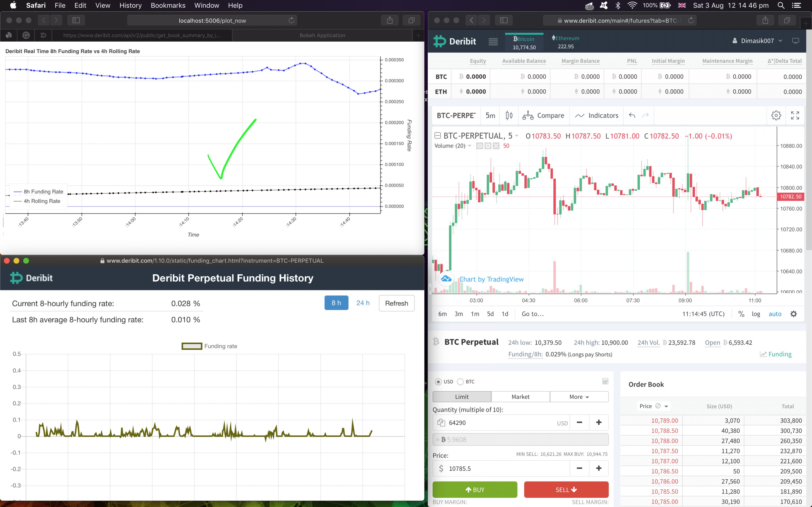Open the 5m timeframe dropdown
This screenshot has width=812, height=507.
(490, 115)
